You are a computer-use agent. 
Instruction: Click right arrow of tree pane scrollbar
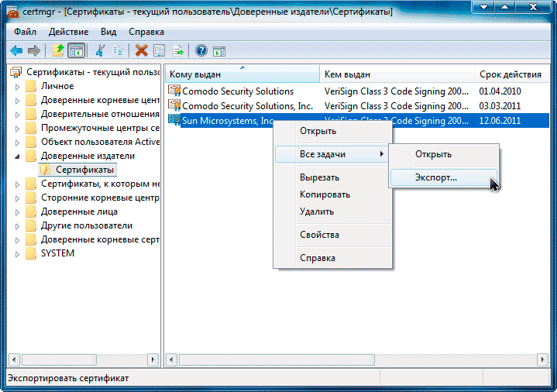click(153, 359)
